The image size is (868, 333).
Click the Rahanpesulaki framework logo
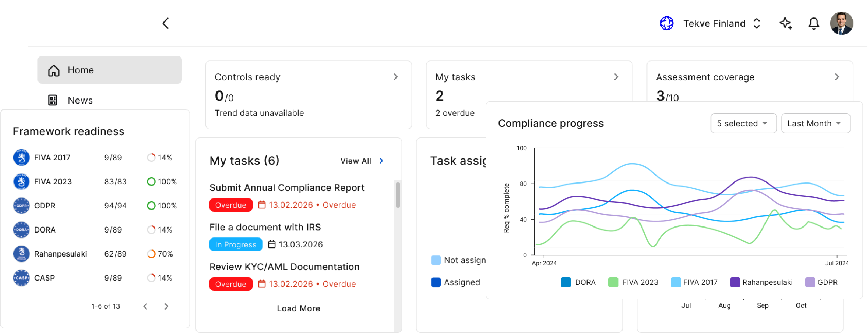21,254
